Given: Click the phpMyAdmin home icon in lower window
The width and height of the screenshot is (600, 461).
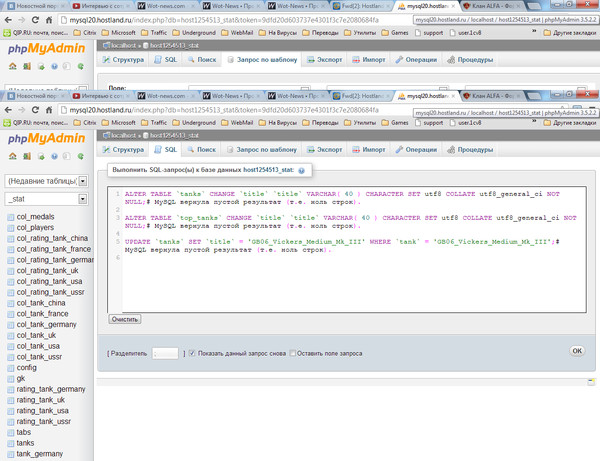Looking at the screenshot, I should 13,156.
